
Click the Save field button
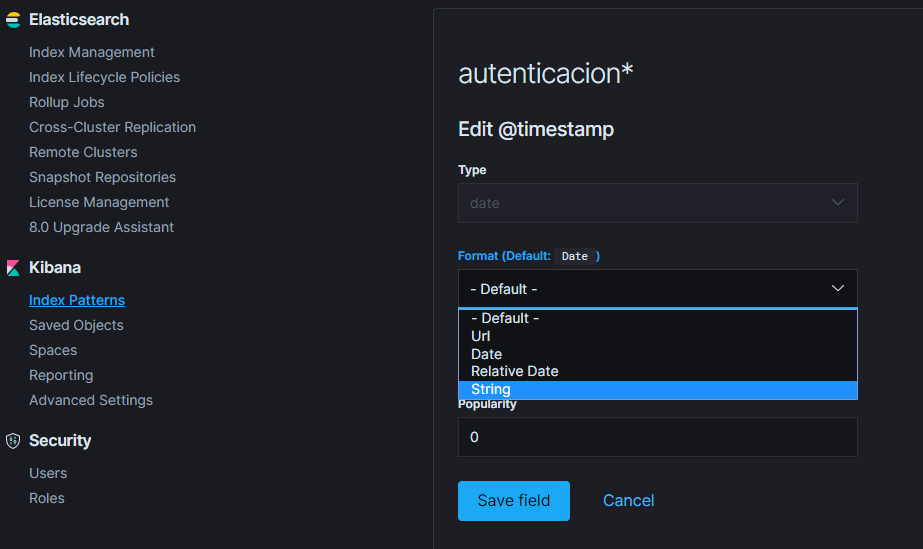pyautogui.click(x=513, y=501)
